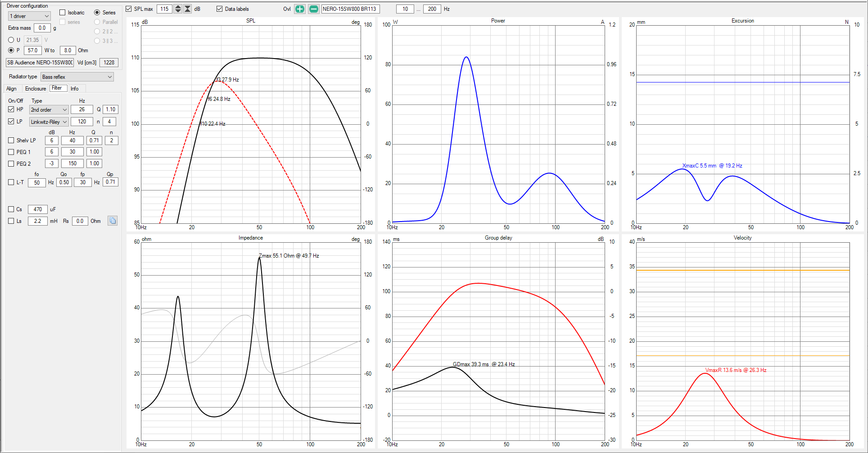The image size is (868, 453).
Task: Enable the PEQ 2 checkbox
Action: (11, 164)
